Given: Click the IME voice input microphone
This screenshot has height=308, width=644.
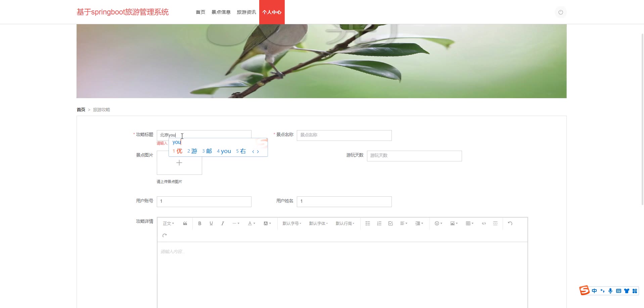Looking at the screenshot, I should [x=610, y=291].
